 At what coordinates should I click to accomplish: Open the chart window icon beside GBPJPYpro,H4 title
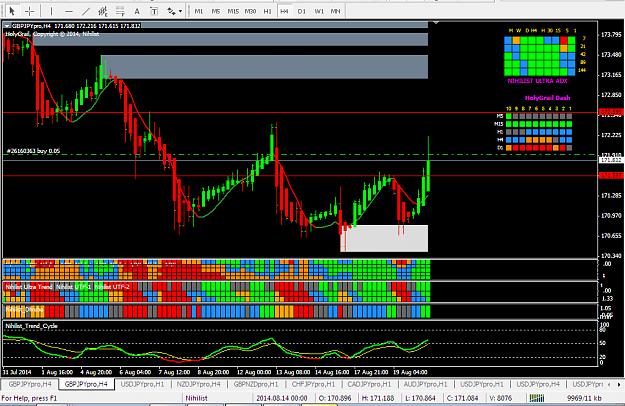(x=7, y=25)
